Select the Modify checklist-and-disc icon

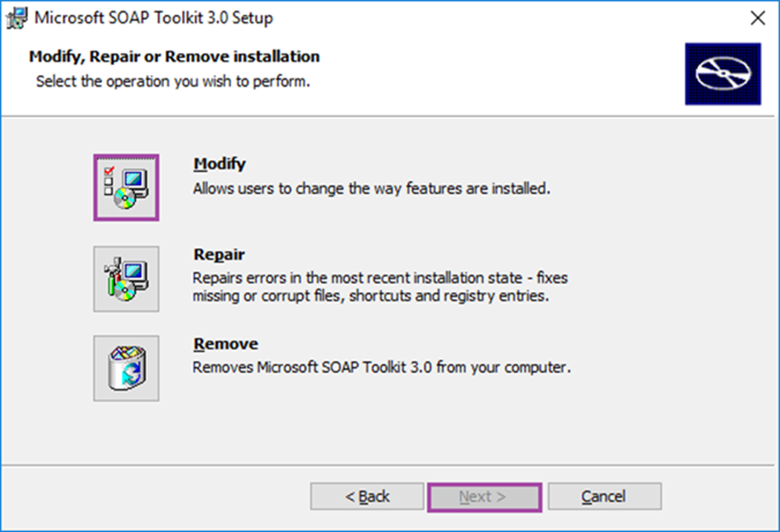tap(126, 188)
